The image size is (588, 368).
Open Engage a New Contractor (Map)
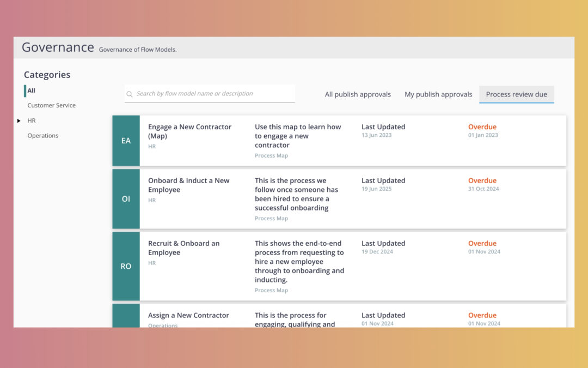point(189,131)
